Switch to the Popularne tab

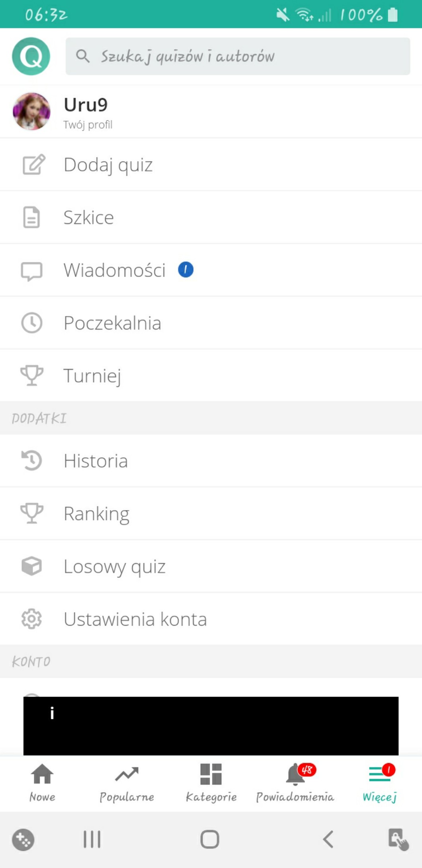click(x=127, y=783)
